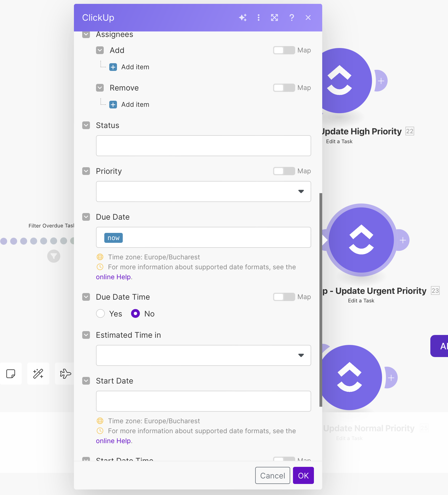The image size is (448, 495).
Task: Open the AI assistant in the ClickUp panel header
Action: (242, 17)
